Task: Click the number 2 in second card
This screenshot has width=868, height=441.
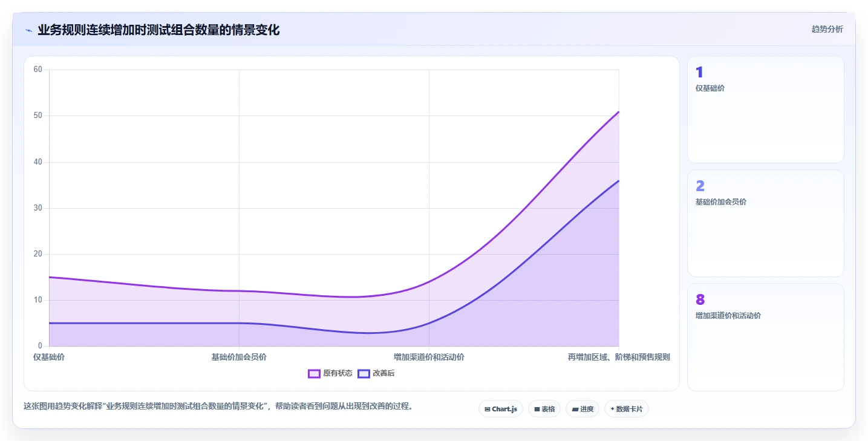Action: [x=700, y=186]
